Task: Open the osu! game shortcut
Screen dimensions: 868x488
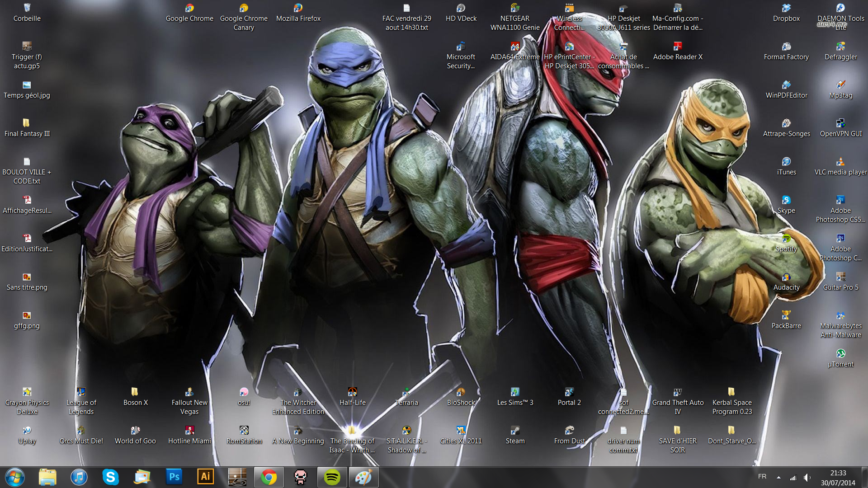Action: click(x=244, y=397)
